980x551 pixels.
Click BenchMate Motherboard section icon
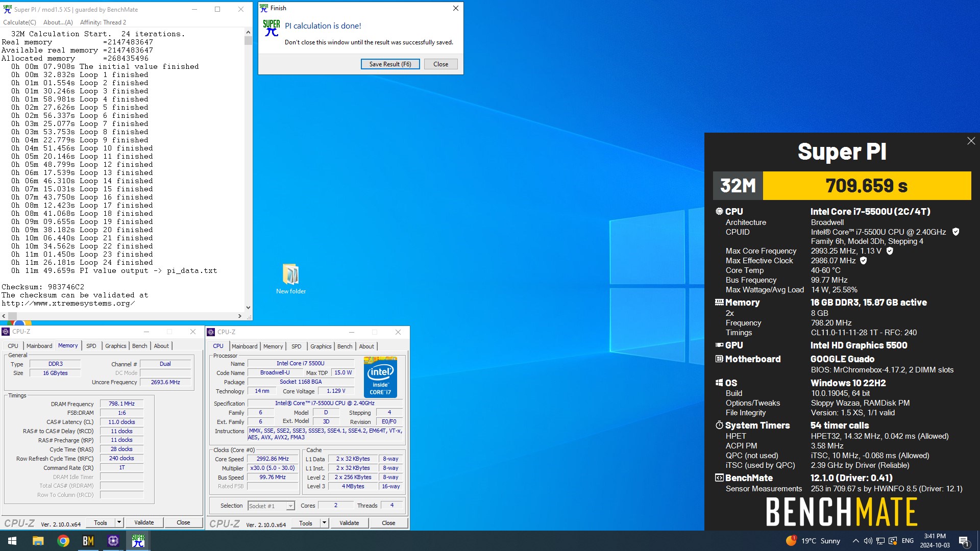tap(719, 359)
